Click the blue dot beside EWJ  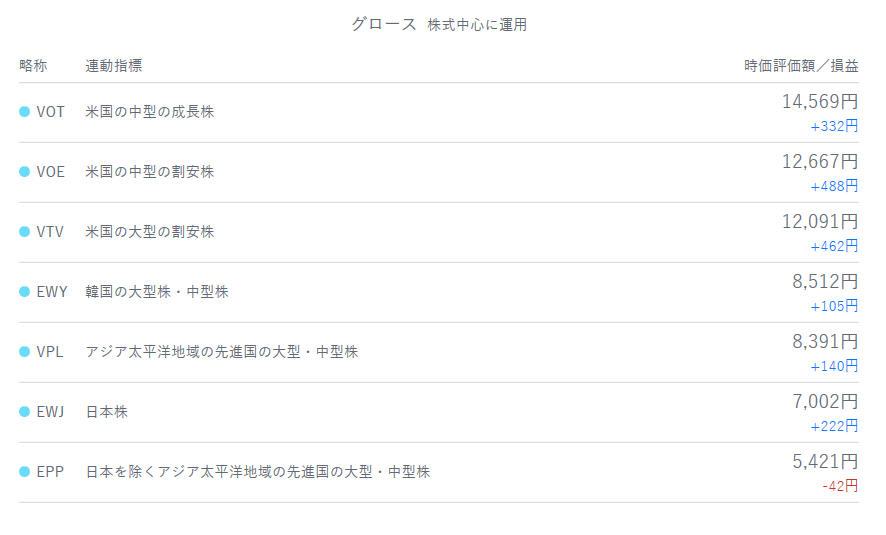24,412
